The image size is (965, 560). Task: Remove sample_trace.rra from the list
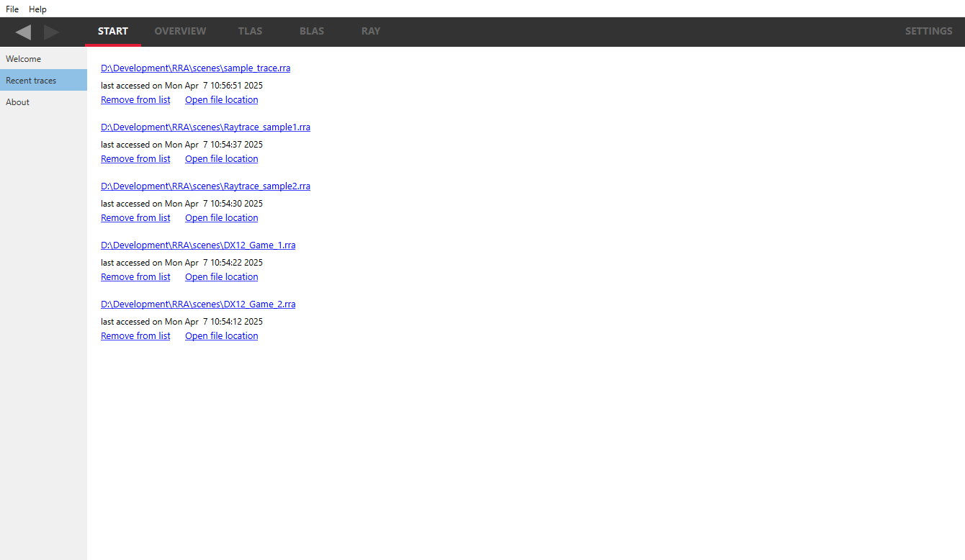click(135, 100)
